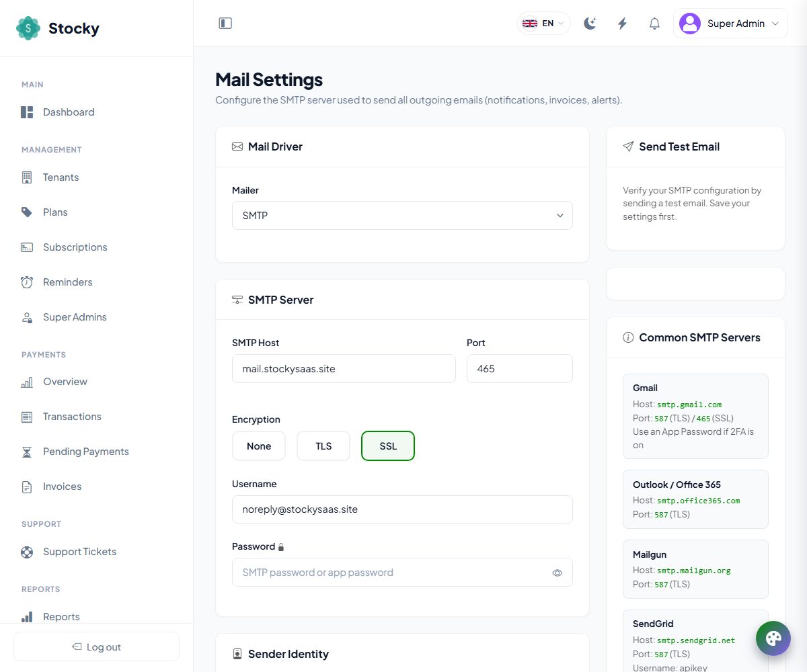This screenshot has height=672, width=807.
Task: Click smtp.sendgrid.net host text
Action: tap(696, 640)
